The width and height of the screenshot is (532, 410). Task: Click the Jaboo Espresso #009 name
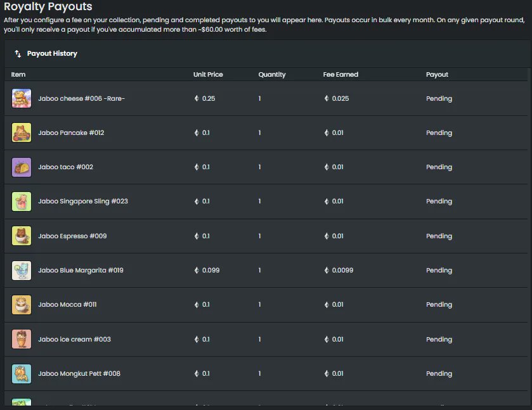pos(72,236)
